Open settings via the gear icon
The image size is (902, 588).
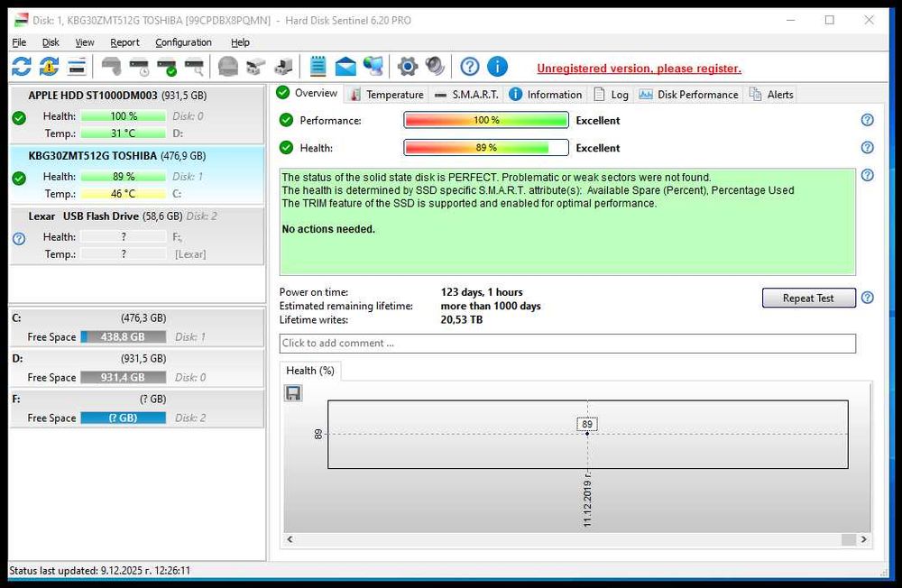click(x=408, y=67)
